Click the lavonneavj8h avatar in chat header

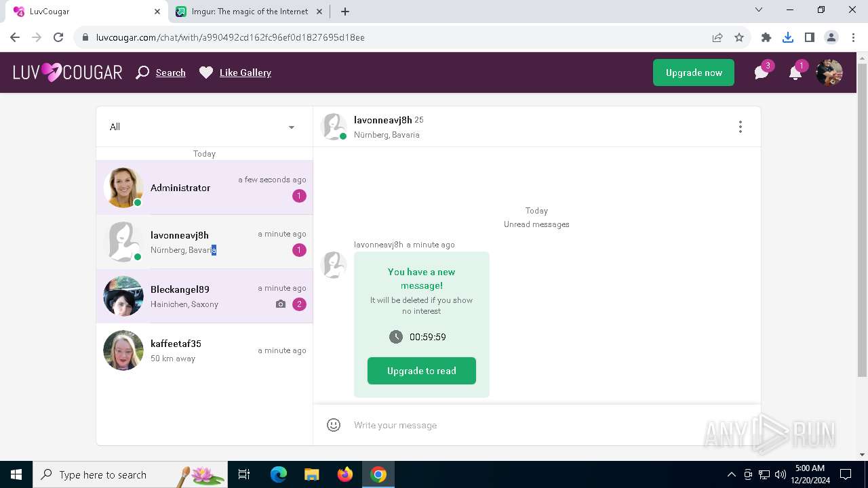pos(334,127)
